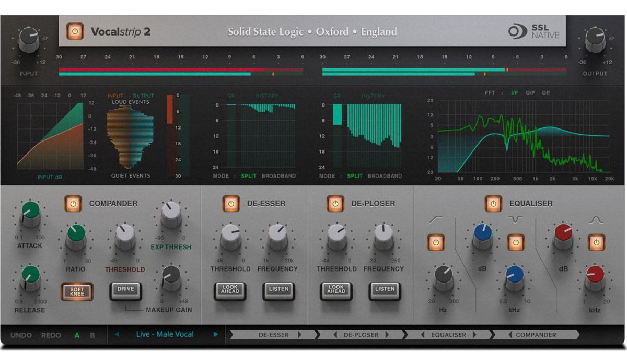Select preset slot B
The width and height of the screenshot is (627, 364).
pyautogui.click(x=92, y=335)
